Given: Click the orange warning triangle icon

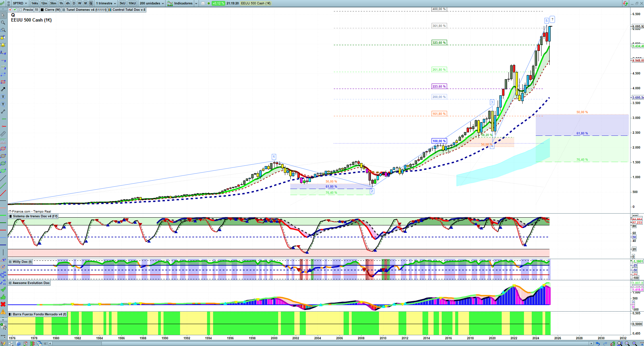Looking at the screenshot, I should pos(3,312).
